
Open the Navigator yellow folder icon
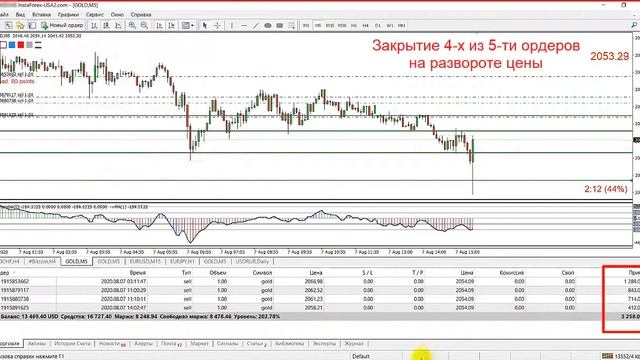20,25
